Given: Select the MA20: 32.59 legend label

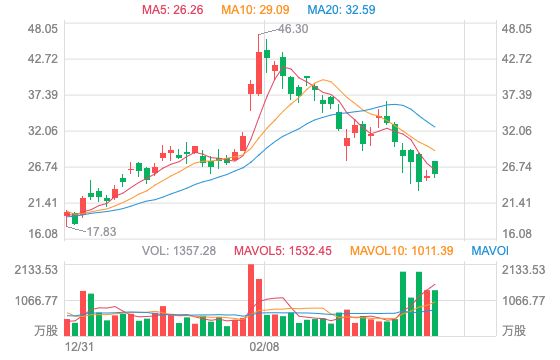Looking at the screenshot, I should 341,10.
